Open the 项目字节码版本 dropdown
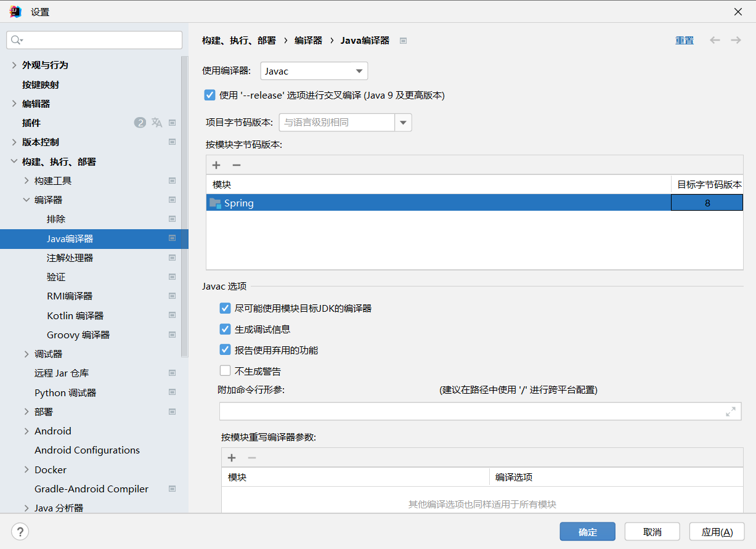756x549 pixels. pos(404,122)
